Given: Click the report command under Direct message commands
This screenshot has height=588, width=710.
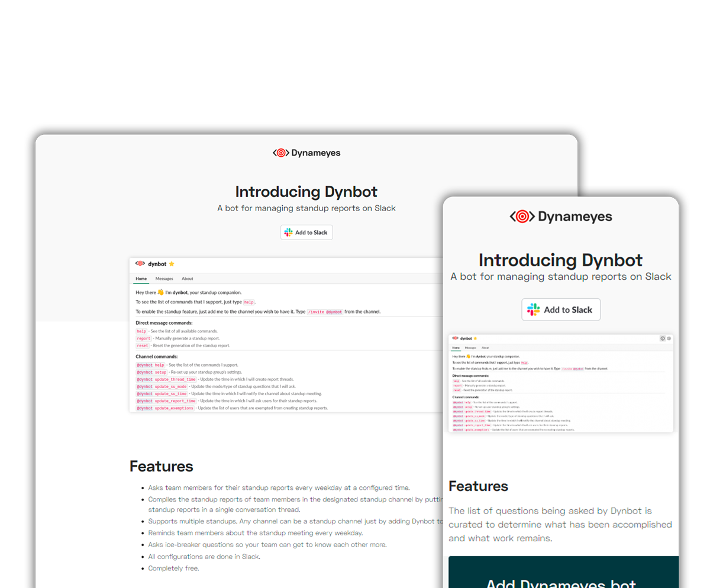Looking at the screenshot, I should tap(143, 338).
